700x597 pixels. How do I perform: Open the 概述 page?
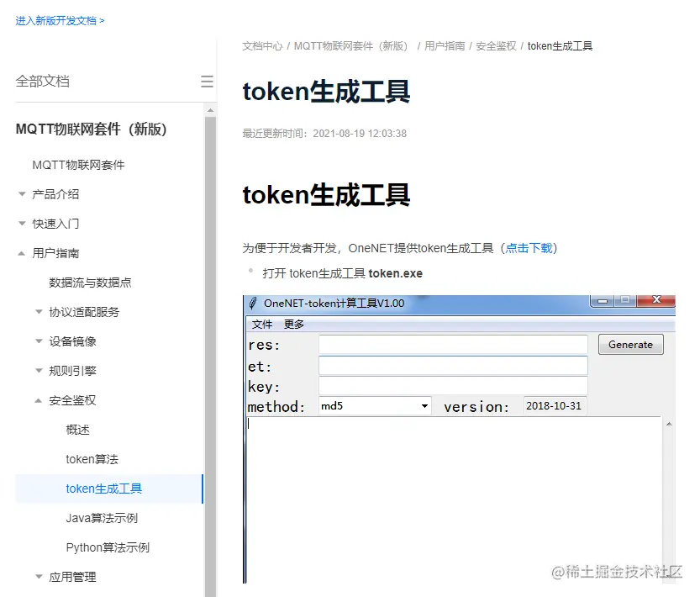pos(77,430)
